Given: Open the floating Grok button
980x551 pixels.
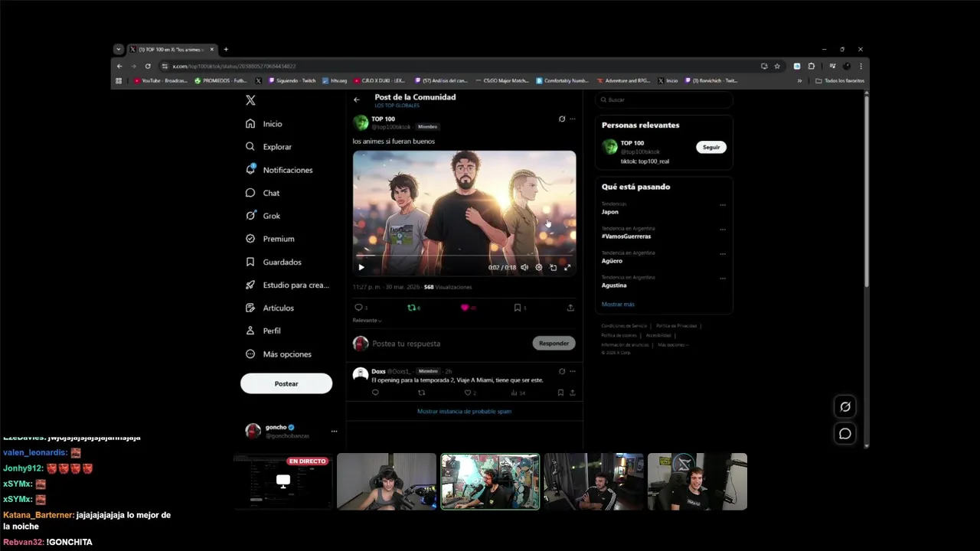Looking at the screenshot, I should 845,407.
